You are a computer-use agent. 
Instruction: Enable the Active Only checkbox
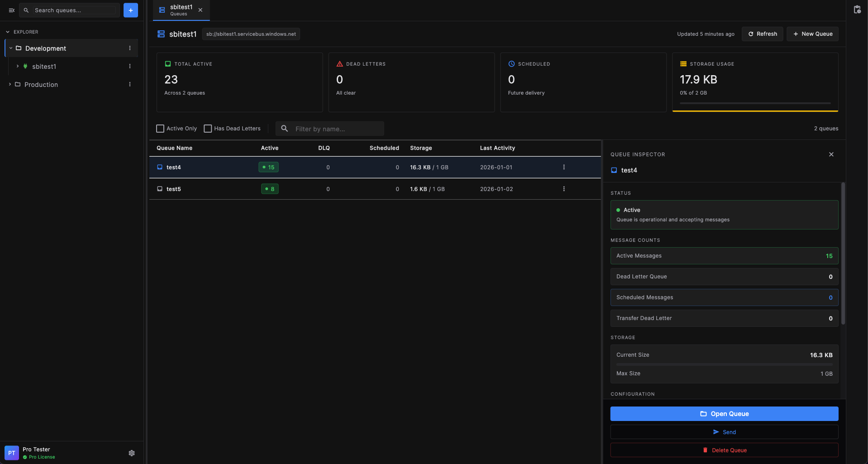click(160, 129)
